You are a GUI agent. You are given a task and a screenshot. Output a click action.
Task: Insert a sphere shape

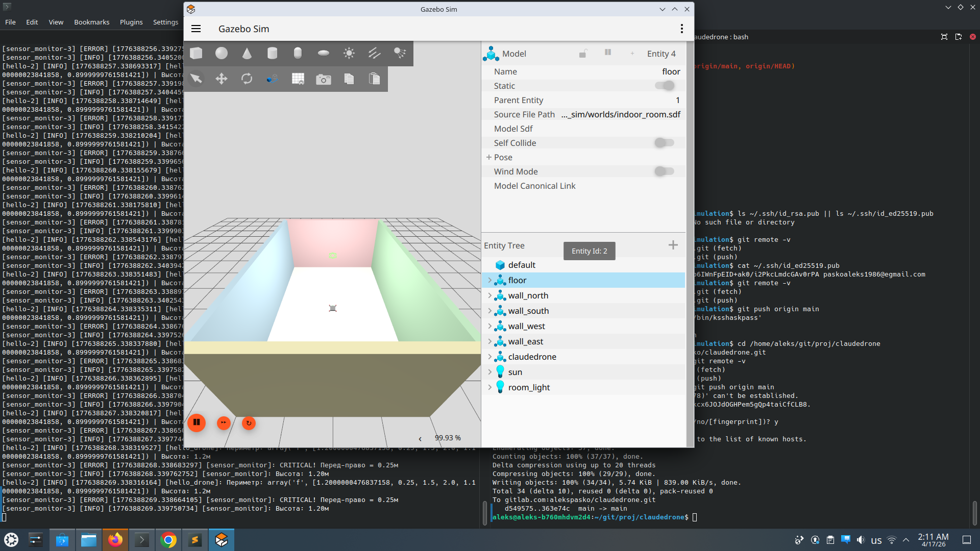pyautogui.click(x=222, y=53)
